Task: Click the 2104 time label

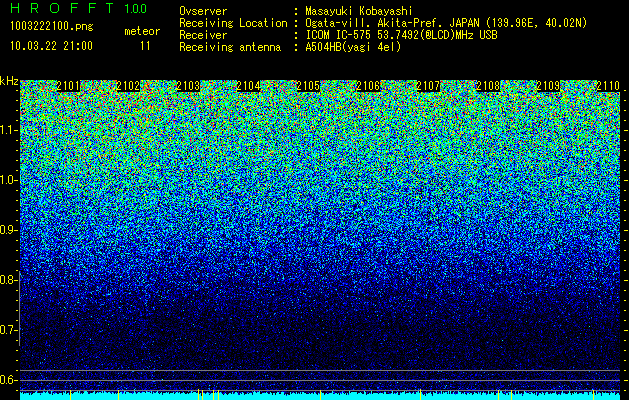Action: (x=248, y=86)
